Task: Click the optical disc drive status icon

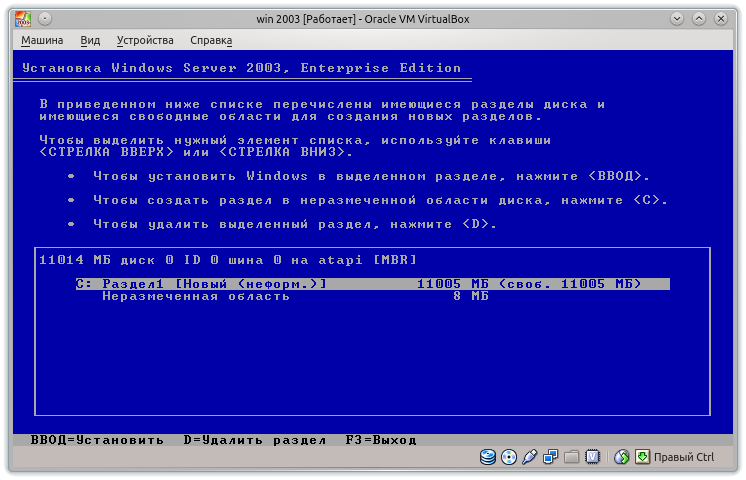Action: (x=509, y=458)
